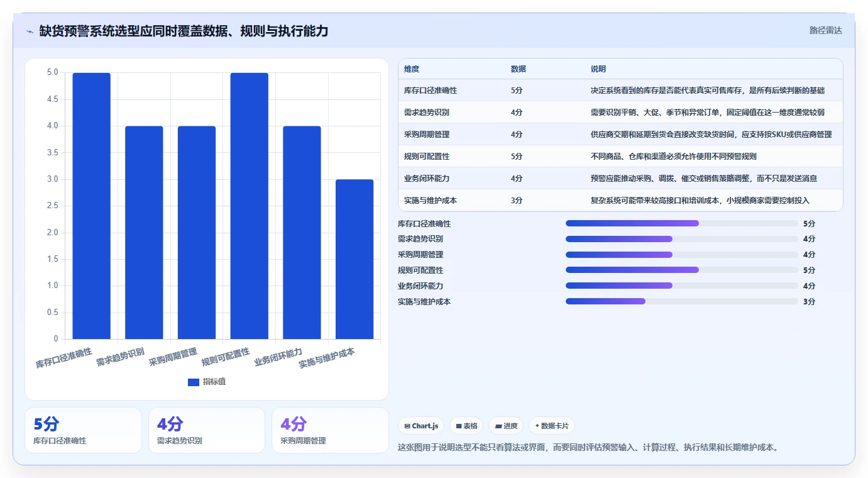Open the 4分 需求趋势识别 data card
Screen dimensions: 868x478
click(207, 430)
